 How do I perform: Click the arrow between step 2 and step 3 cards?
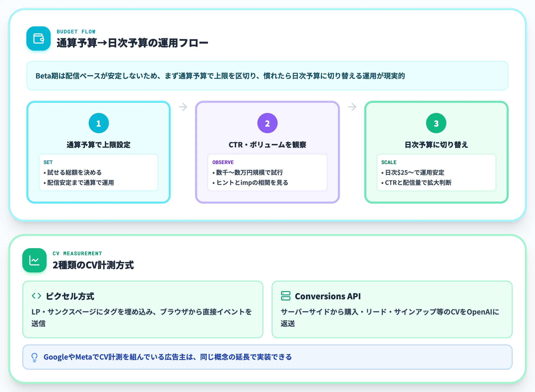pos(352,107)
